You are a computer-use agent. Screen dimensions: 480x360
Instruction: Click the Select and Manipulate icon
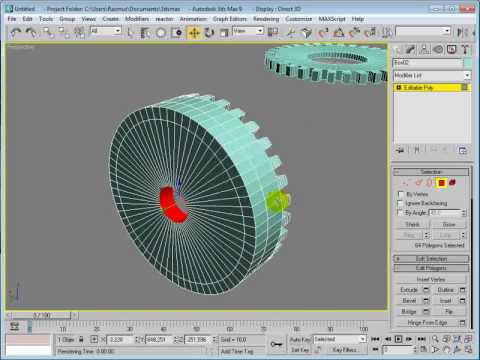(291, 32)
